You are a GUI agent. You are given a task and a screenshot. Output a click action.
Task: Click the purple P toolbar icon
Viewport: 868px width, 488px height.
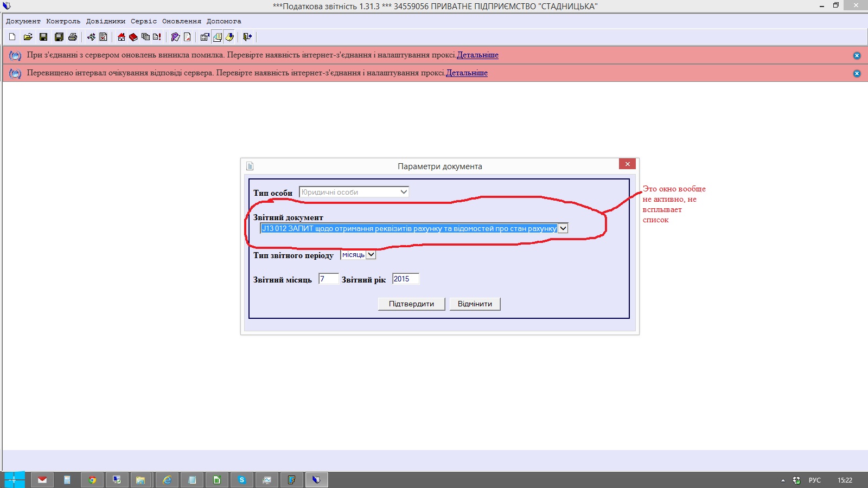click(x=175, y=37)
